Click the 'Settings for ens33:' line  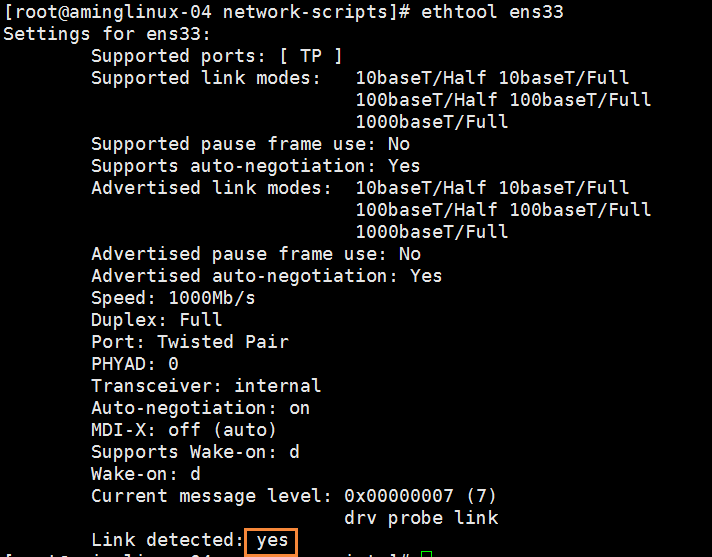click(107, 34)
